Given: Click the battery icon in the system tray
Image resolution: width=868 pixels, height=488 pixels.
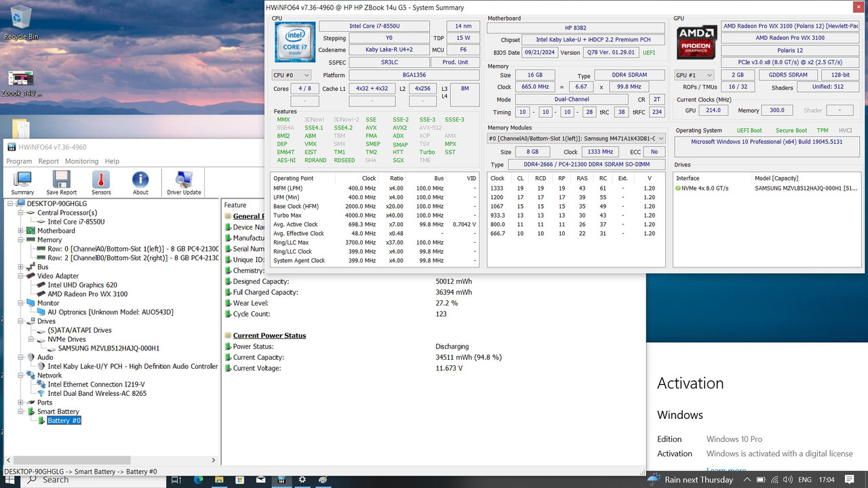Looking at the screenshot, I should pyautogui.click(x=761, y=479).
